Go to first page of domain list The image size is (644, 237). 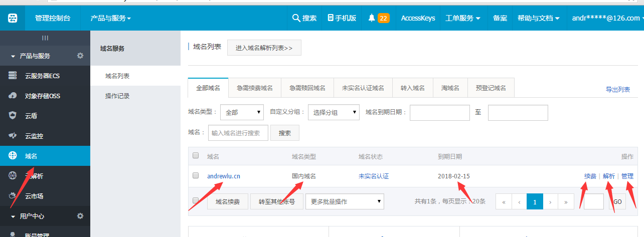504,202
